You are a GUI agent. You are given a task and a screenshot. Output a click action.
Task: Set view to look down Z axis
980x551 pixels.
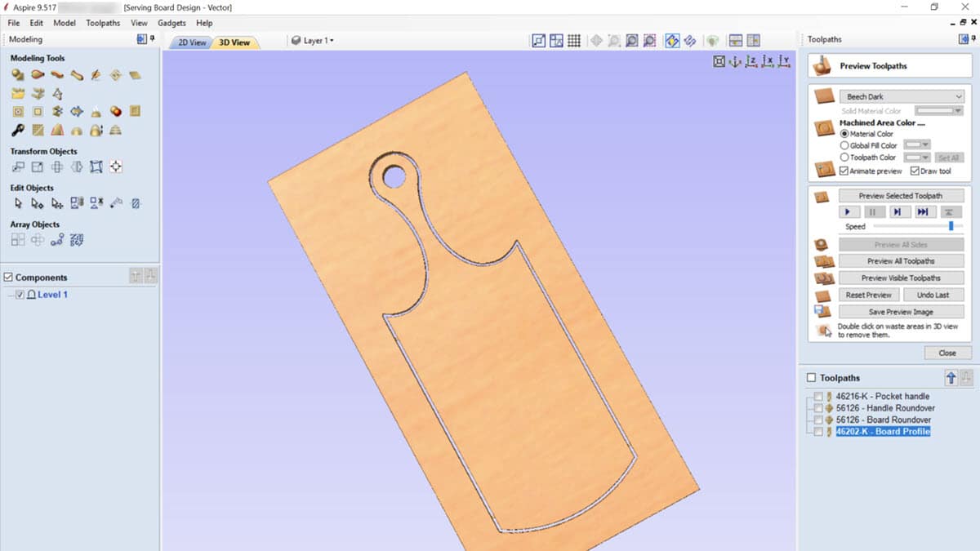coord(751,61)
